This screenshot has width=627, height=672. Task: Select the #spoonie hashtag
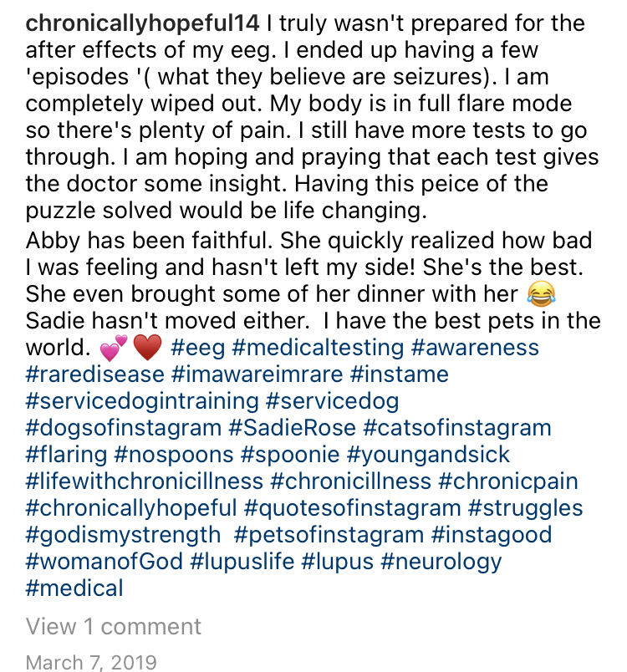click(290, 455)
